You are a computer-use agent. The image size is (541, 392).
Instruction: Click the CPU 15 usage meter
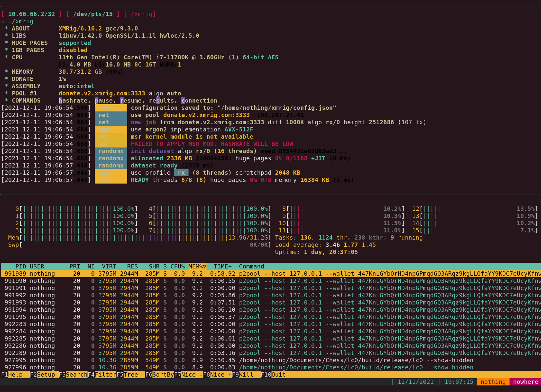(x=475, y=230)
